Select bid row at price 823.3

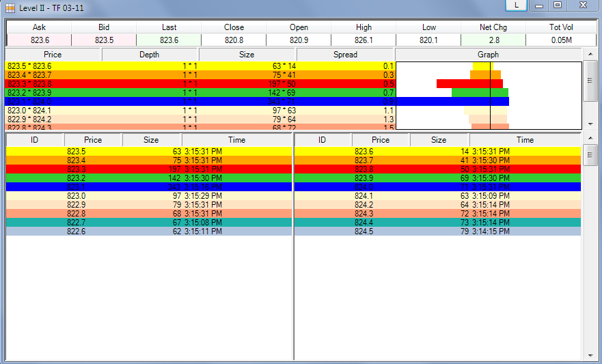149,169
